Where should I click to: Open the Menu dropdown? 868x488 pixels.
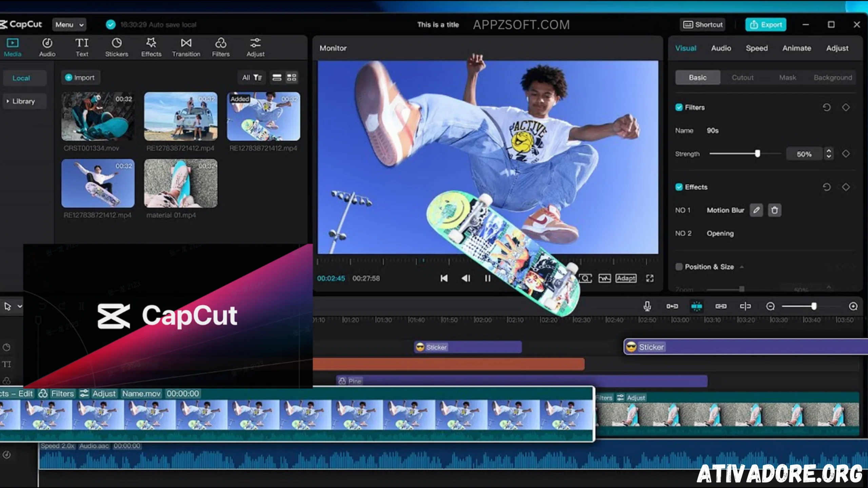69,25
